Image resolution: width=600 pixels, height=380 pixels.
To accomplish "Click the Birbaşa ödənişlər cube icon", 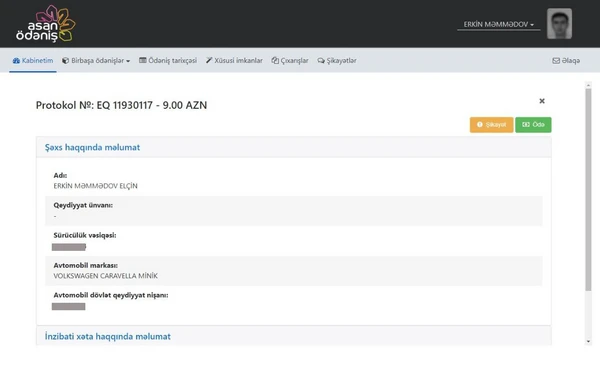I will (x=65, y=60).
